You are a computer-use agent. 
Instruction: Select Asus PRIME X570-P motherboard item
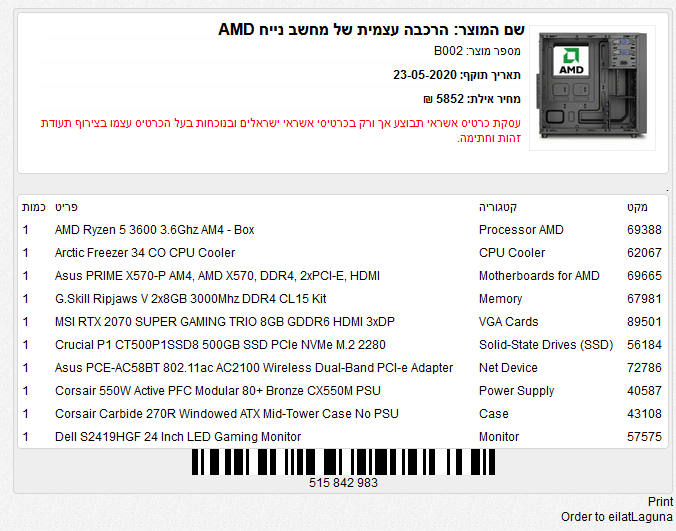click(x=217, y=276)
